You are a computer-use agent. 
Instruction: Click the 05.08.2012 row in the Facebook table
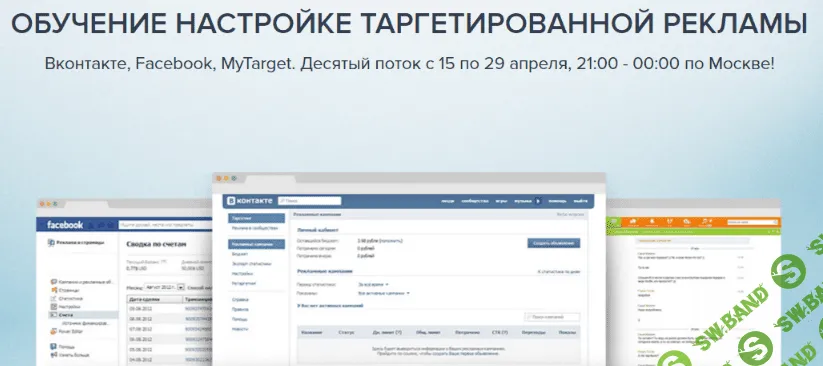(x=170, y=349)
